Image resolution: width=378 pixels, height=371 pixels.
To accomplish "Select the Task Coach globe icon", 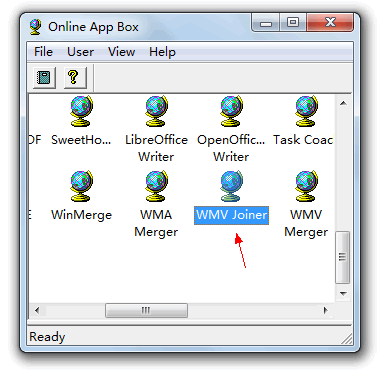I will [306, 111].
